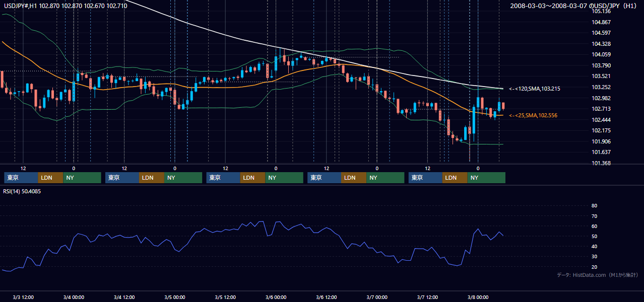Viewport: 644px width, 302px height.
Task: Click price axis label 104.597
Action: click(601, 33)
